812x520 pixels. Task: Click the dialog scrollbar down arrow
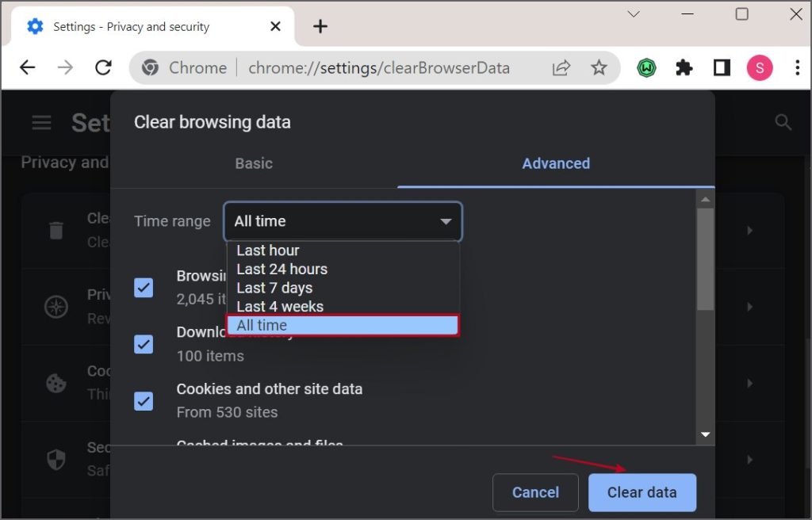(705, 434)
